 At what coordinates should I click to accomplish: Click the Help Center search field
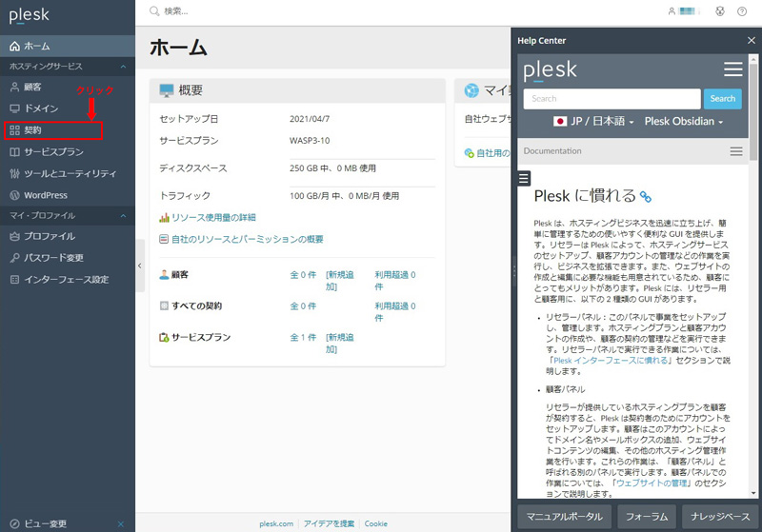click(x=611, y=99)
